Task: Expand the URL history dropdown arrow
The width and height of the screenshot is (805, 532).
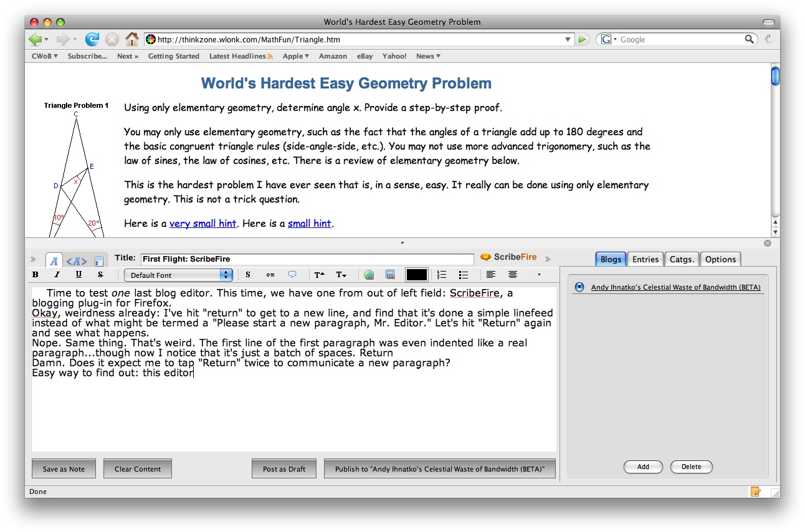Action: pyautogui.click(x=568, y=39)
